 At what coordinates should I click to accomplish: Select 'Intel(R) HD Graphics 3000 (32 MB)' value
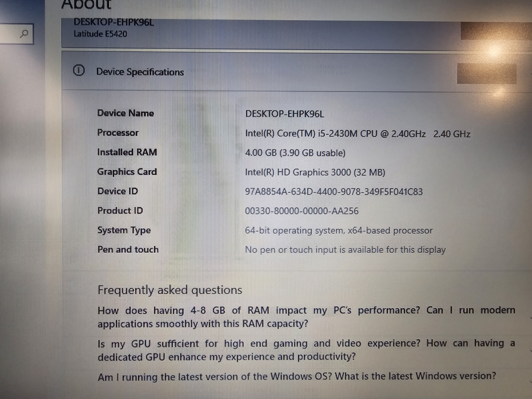tap(315, 172)
